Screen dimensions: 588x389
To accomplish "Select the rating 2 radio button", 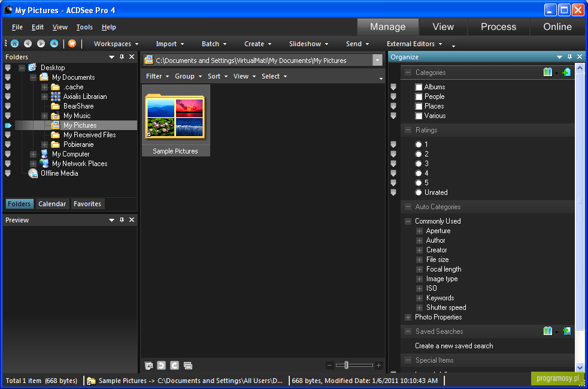I will [419, 154].
